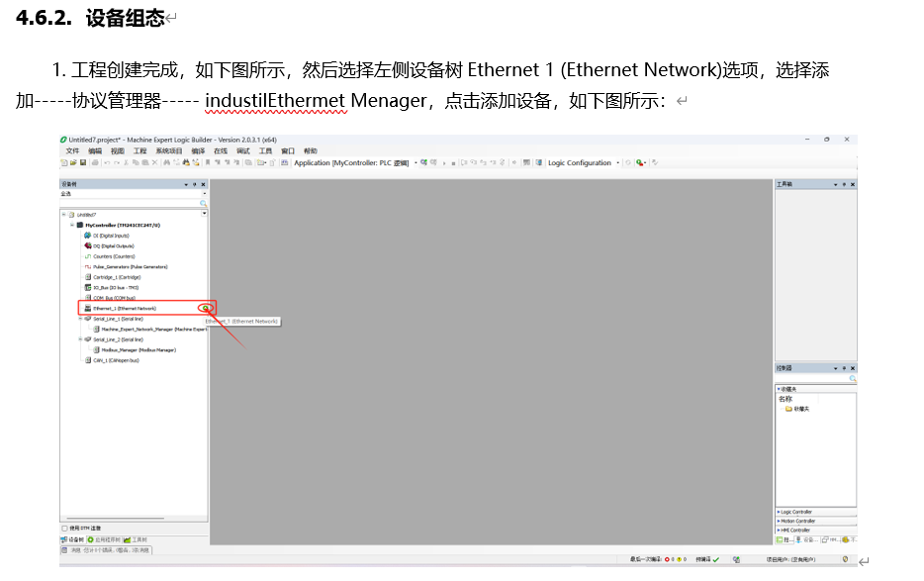Open the 全选 filter dropdown in device tree
This screenshot has height=581, width=924.
click(205, 193)
